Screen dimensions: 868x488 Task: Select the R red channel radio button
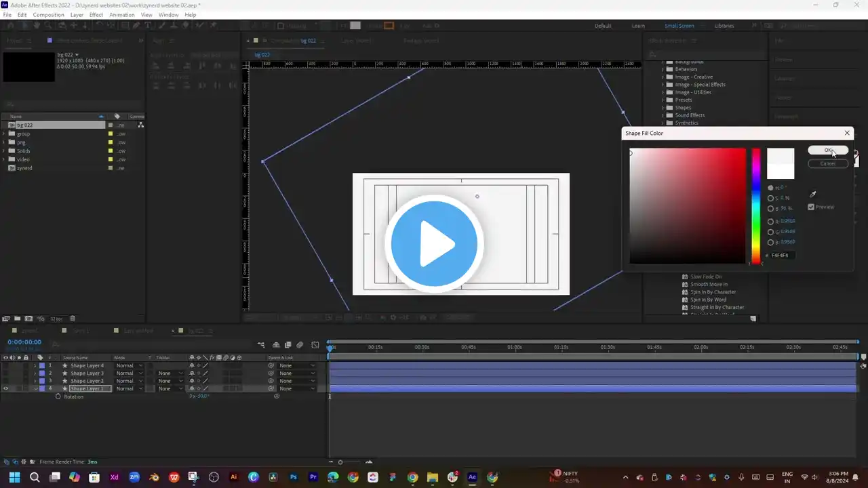tap(770, 222)
